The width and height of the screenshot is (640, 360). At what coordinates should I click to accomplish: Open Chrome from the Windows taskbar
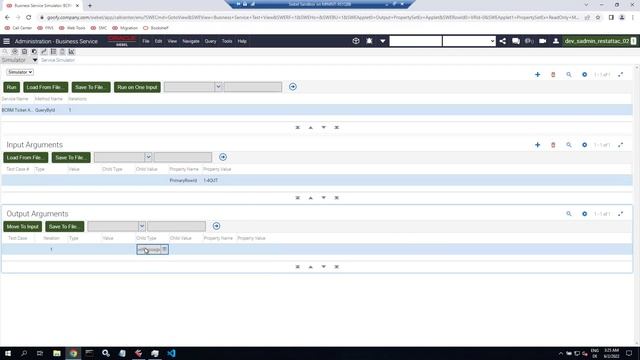pos(73,353)
